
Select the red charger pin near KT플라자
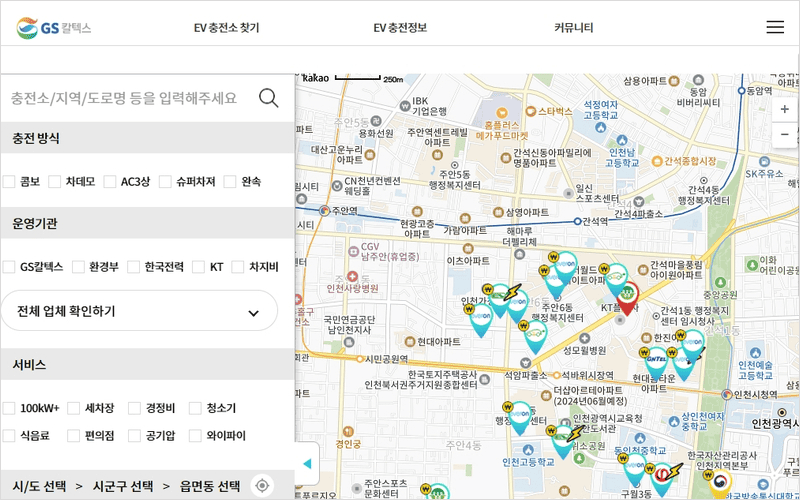pos(628,298)
